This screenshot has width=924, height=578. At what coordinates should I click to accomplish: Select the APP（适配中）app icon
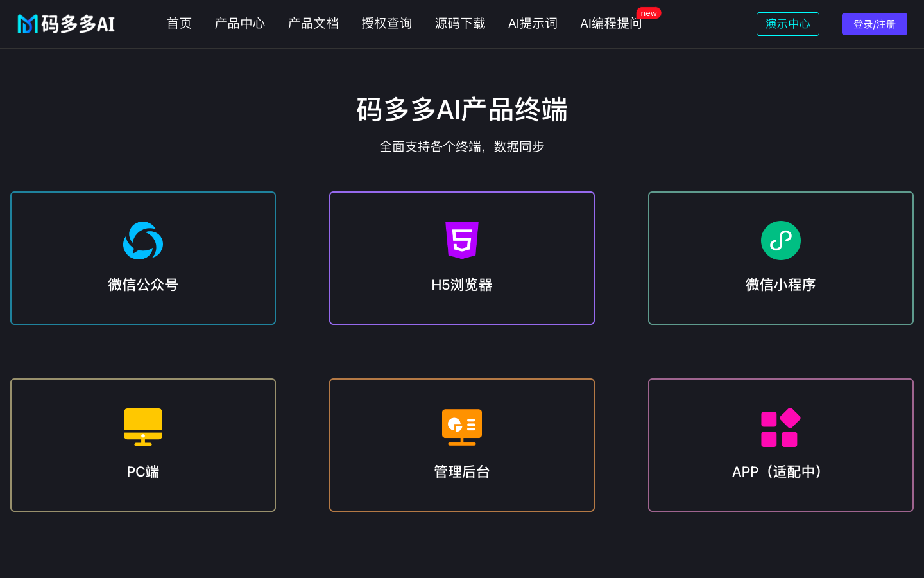pyautogui.click(x=780, y=427)
